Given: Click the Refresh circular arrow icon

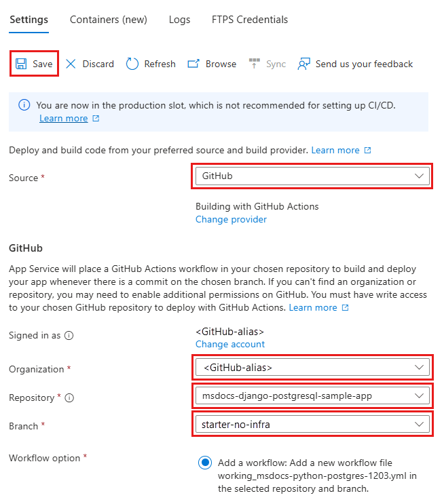Looking at the screenshot, I should point(132,64).
